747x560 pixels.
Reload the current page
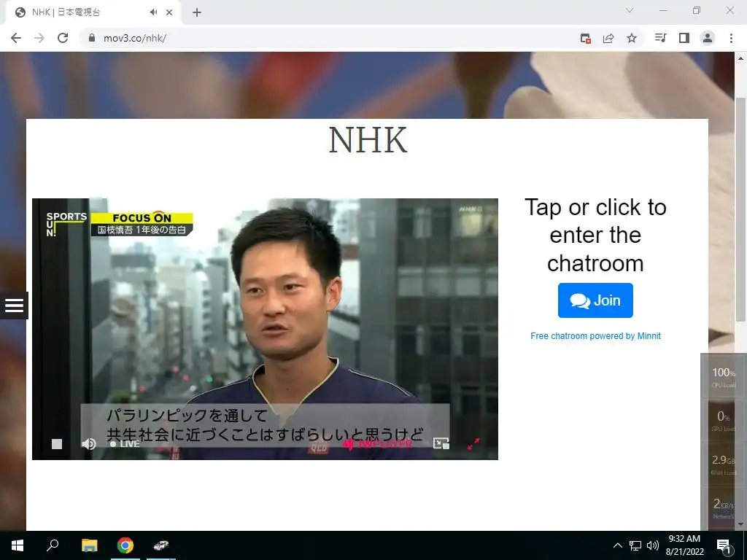[63, 38]
